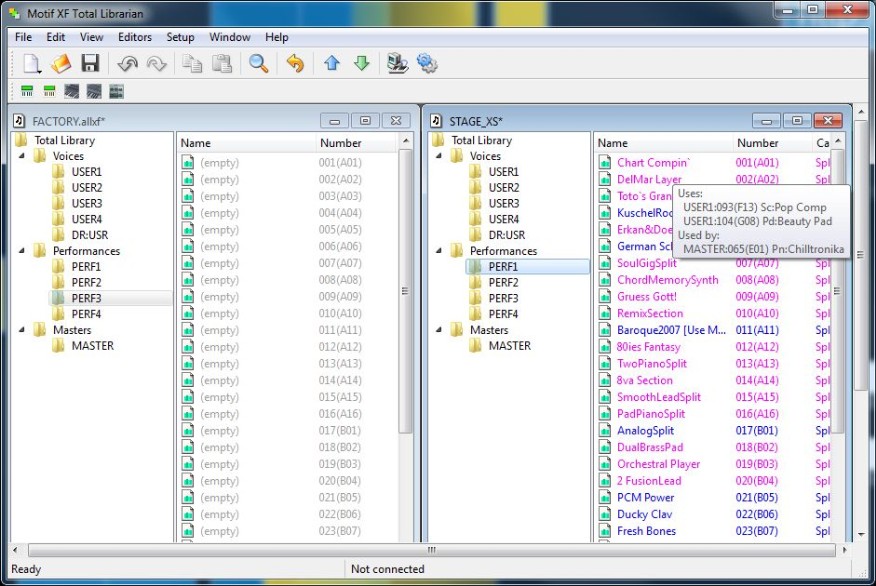
Task: Open settings via the blue gears icon
Action: [x=427, y=64]
